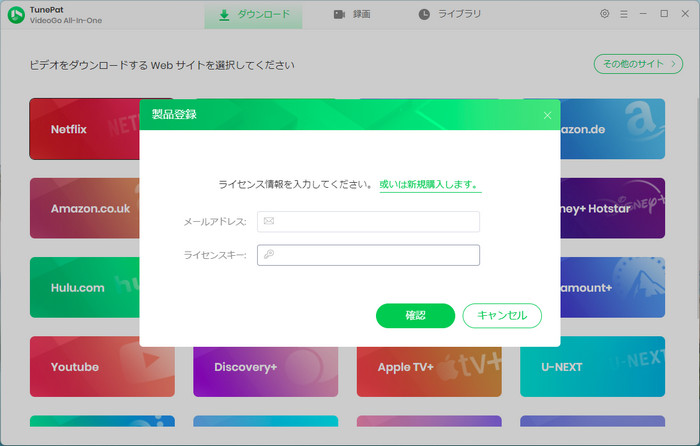Select the Disney+ Hotstar site card

(x=612, y=208)
